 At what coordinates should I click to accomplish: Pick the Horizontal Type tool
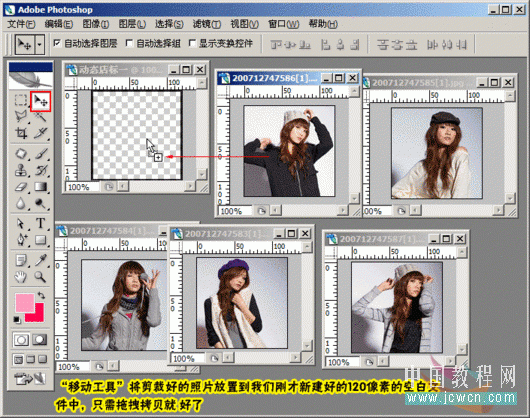pyautogui.click(x=41, y=223)
